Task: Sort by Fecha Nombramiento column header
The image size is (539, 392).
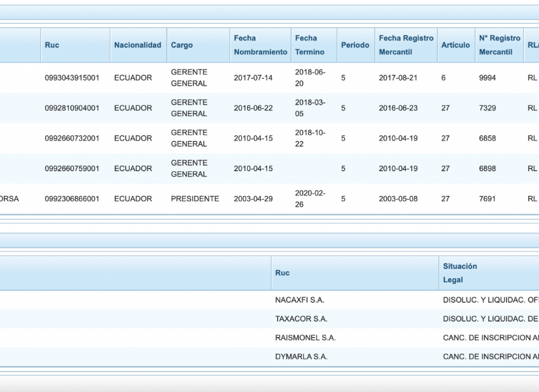Action: coord(260,45)
